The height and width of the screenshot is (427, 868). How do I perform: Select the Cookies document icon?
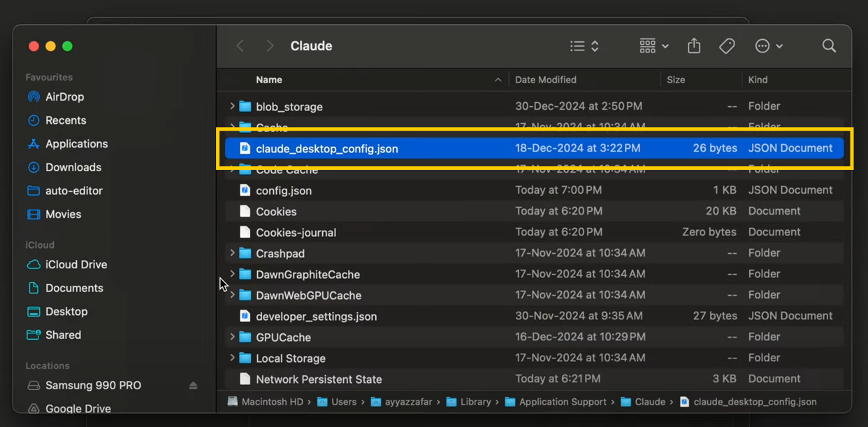tap(245, 211)
